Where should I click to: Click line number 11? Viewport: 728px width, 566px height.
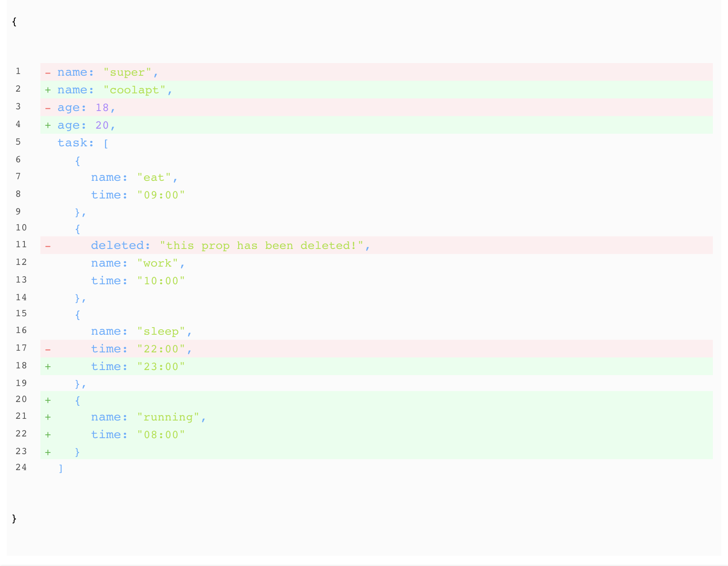tap(21, 244)
